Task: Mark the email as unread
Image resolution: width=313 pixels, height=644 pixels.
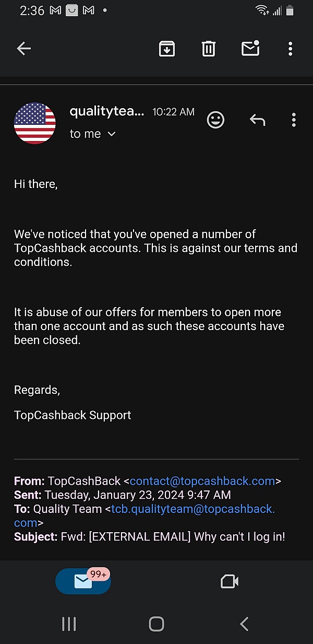Action: (x=250, y=49)
